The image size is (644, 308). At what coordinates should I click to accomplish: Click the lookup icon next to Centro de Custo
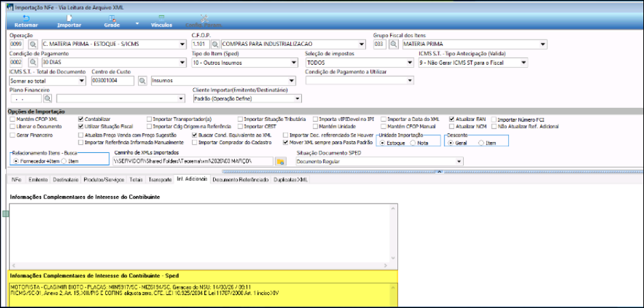143,81
